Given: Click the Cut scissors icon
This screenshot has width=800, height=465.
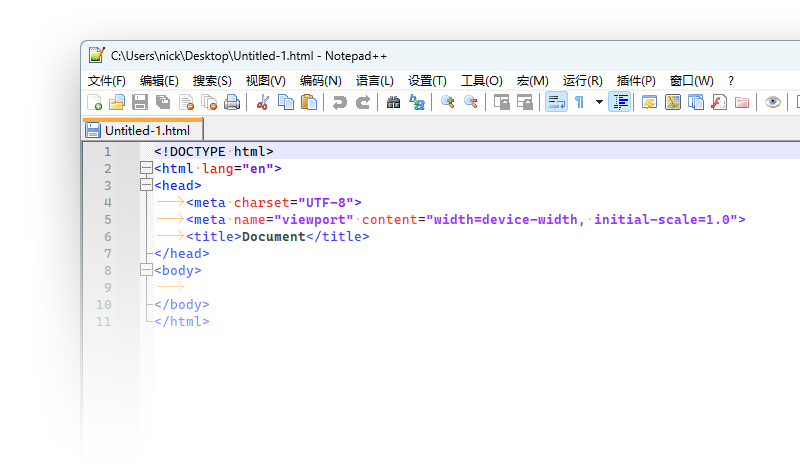Looking at the screenshot, I should point(263,102).
